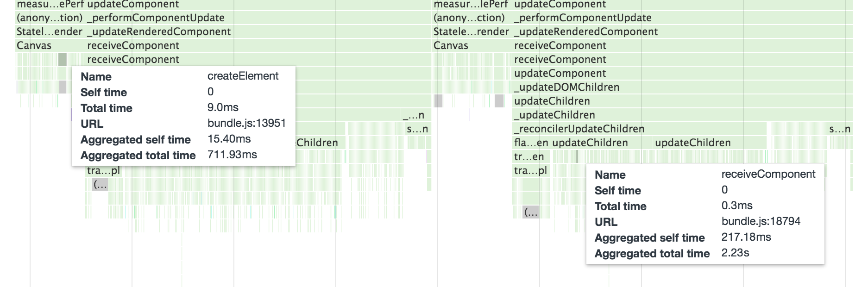Image resolution: width=868 pixels, height=287 pixels.
Task: Click updateChildren bar directly under _updateDOMChildren
Action: pos(552,101)
